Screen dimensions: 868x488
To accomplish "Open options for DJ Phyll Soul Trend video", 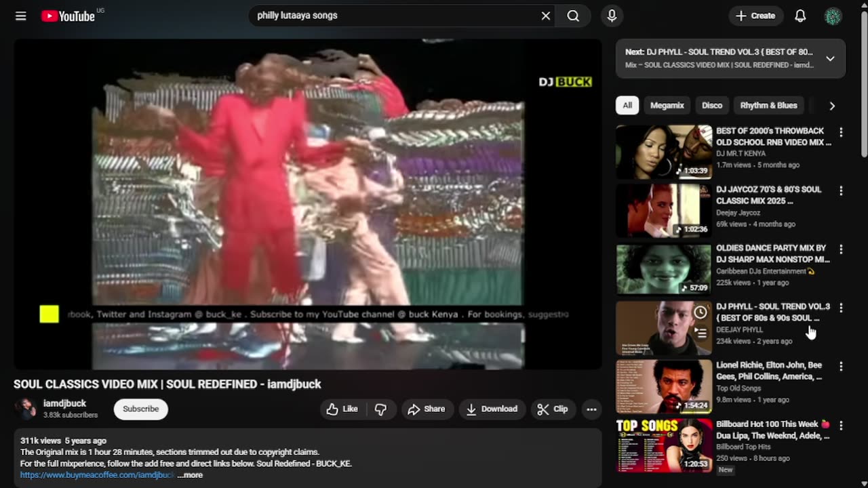I will click(x=841, y=308).
